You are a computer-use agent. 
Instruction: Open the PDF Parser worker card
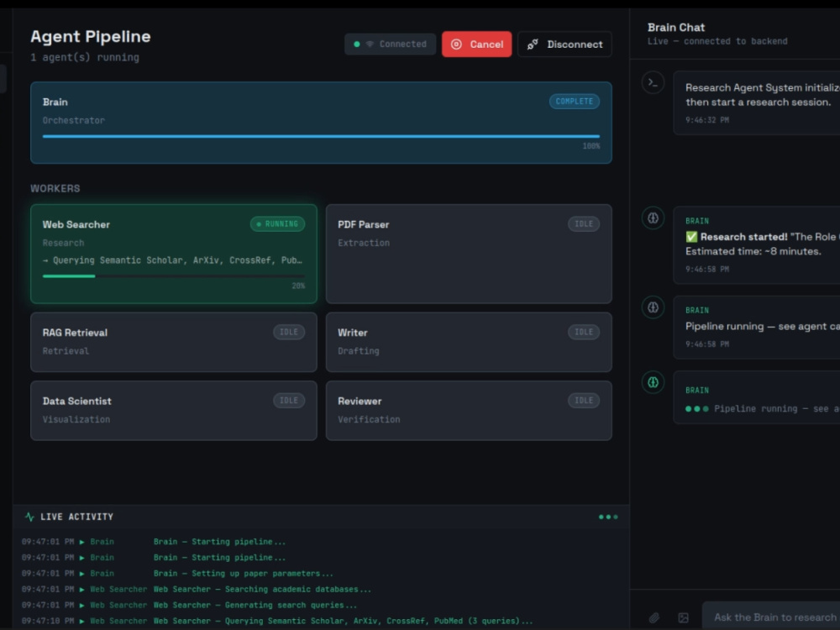[469, 254]
